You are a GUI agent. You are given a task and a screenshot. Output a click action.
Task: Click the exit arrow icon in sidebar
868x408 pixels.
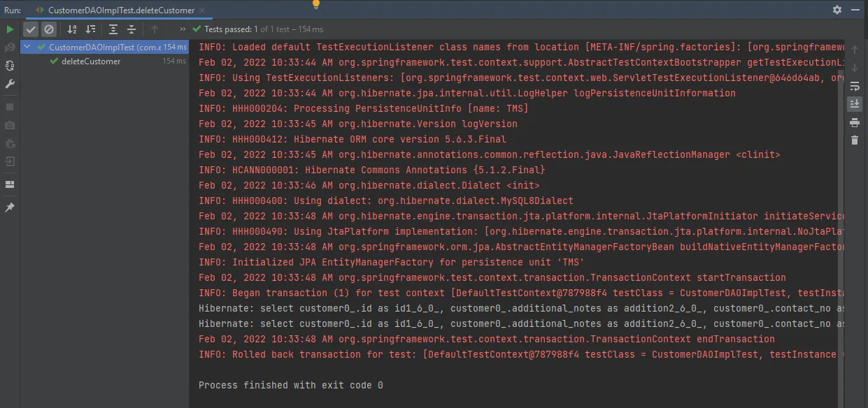[10, 161]
